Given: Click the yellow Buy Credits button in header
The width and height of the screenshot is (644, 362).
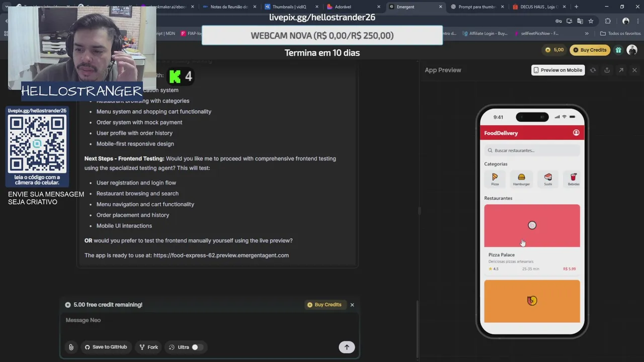Looking at the screenshot, I should [x=590, y=50].
